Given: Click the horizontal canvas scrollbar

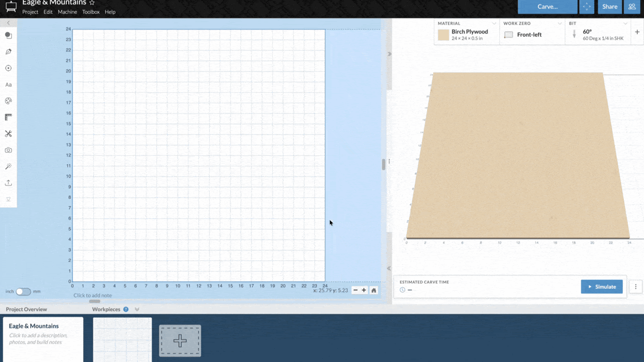Looking at the screenshot, I should 94,301.
